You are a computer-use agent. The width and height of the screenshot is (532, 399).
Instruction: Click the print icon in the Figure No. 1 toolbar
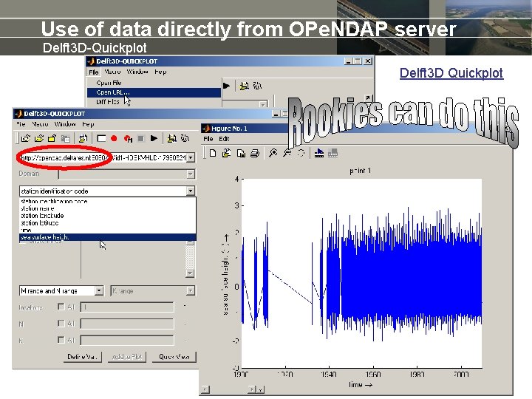point(255,154)
